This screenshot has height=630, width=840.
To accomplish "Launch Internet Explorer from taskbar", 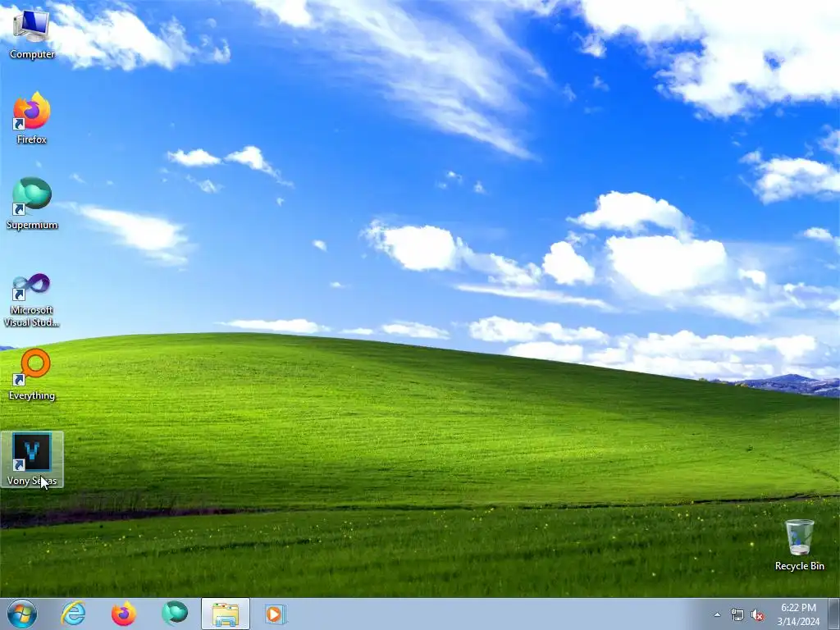I will (73, 614).
